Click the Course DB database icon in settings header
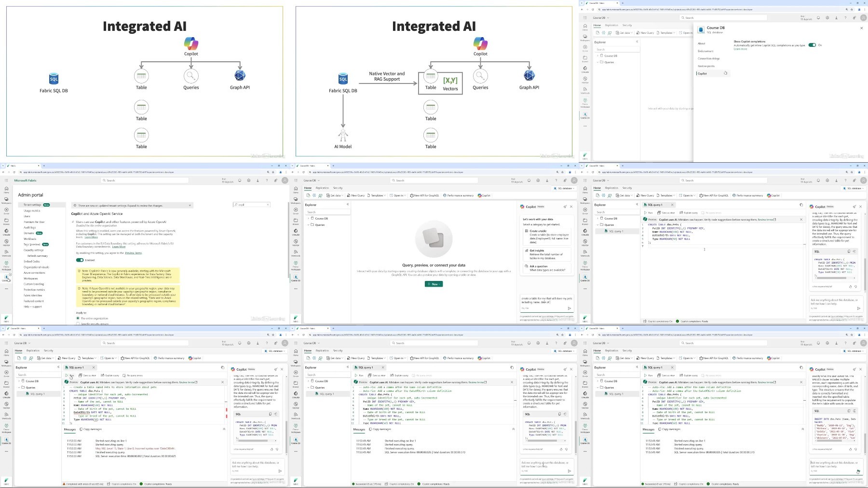Screen dimensions: 868x488 701,29
